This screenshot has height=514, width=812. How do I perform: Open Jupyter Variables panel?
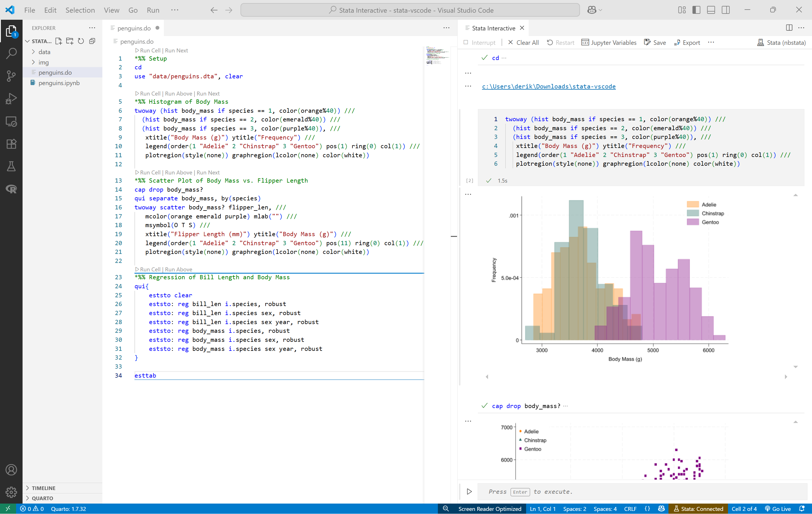click(x=609, y=43)
